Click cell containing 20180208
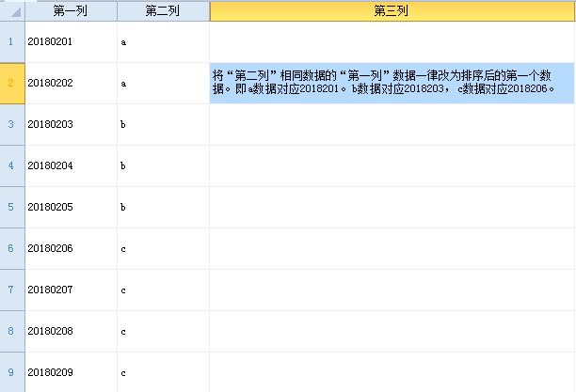This screenshot has width=576, height=392. (72, 332)
